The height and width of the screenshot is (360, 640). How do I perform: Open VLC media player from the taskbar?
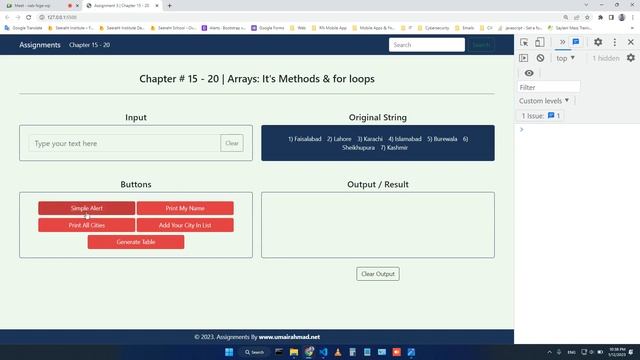pyautogui.click(x=338, y=352)
